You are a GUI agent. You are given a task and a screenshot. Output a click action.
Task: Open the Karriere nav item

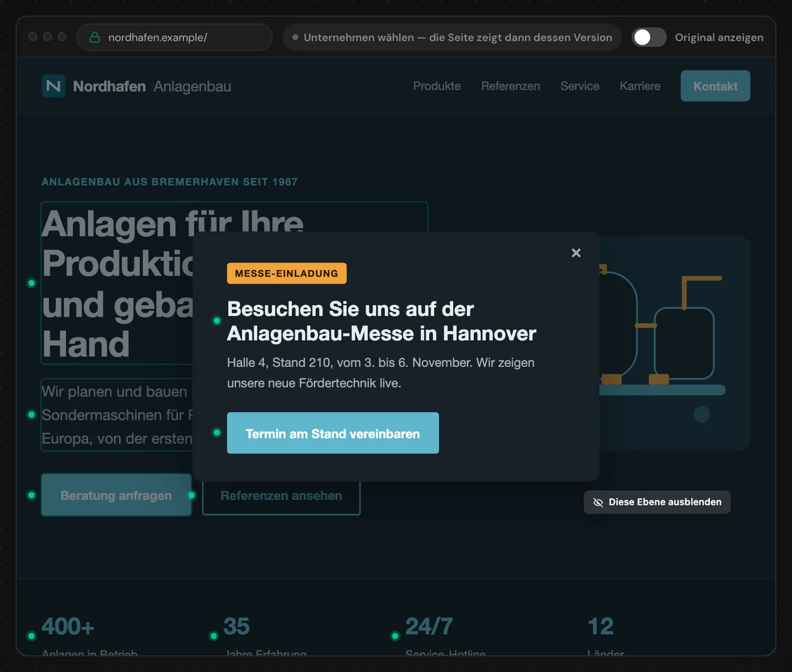click(x=640, y=86)
